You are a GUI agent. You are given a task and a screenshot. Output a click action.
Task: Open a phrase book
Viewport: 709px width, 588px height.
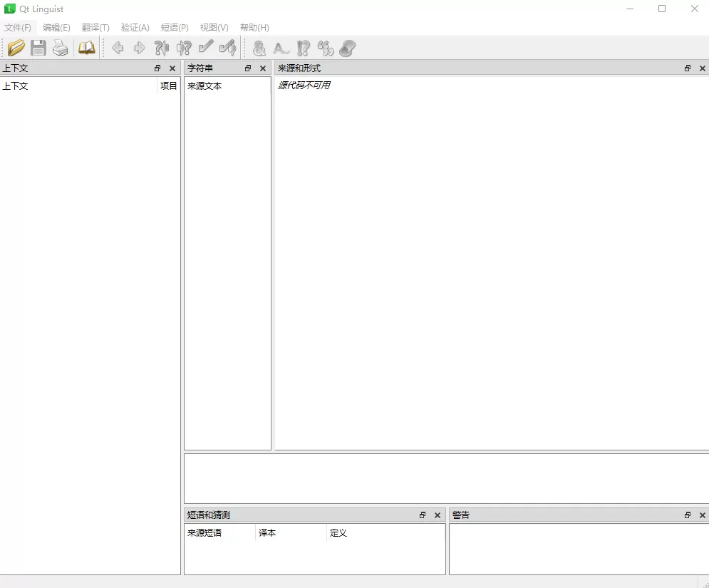[x=86, y=48]
